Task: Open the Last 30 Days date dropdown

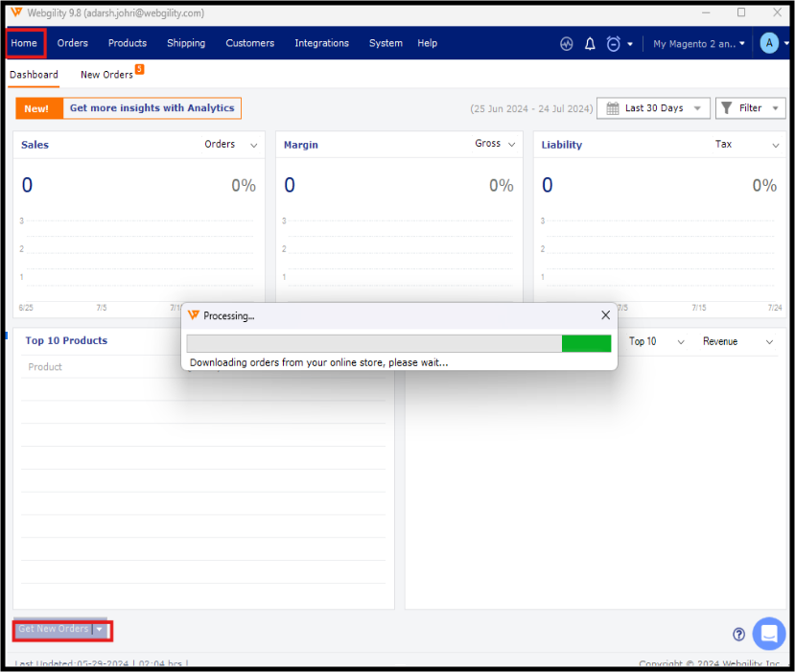Action: 653,108
